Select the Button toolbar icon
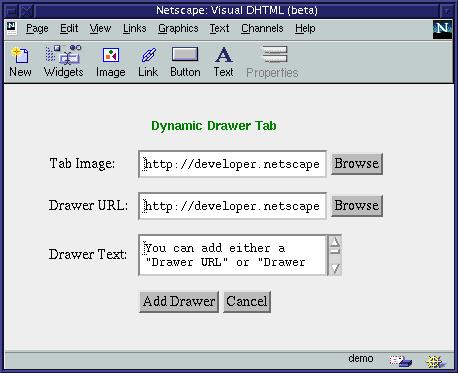Viewport: 458px width, 373px height. [185, 54]
